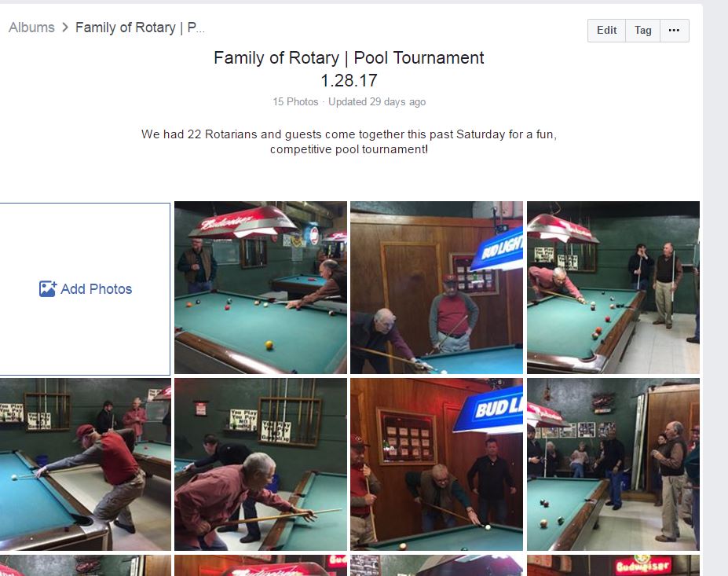This screenshot has width=728, height=576.
Task: Click the breadcrumb chevron after Albums
Action: pos(65,28)
